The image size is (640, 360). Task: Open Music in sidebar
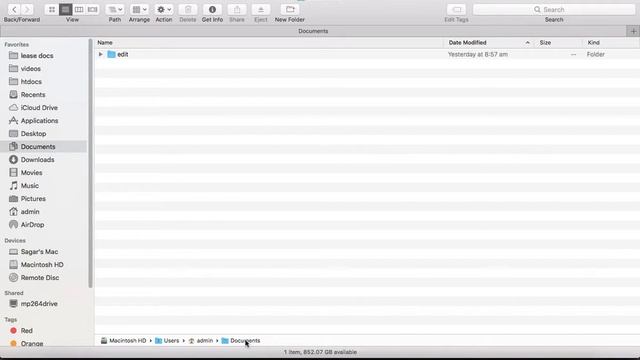coord(29,186)
